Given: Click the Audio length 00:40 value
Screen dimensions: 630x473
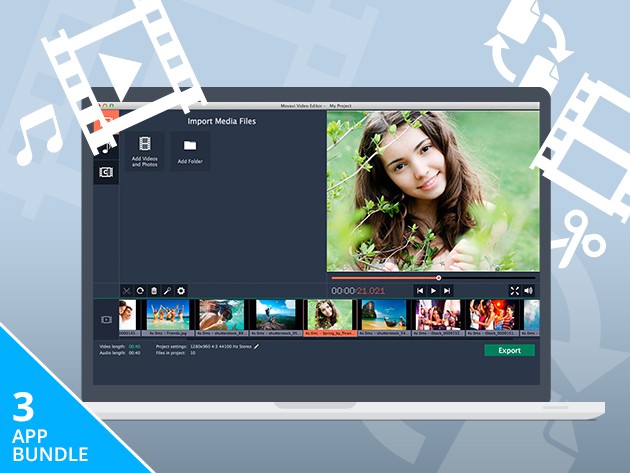Looking at the screenshot, I should tap(135, 353).
